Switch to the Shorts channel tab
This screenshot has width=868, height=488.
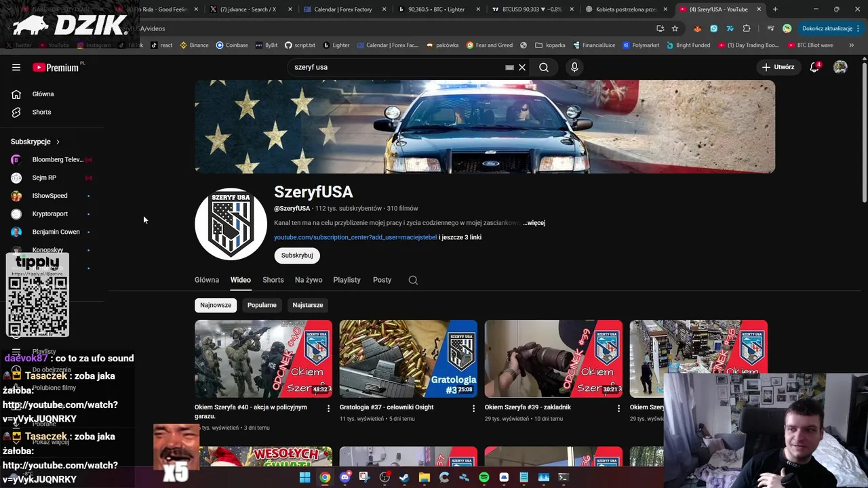pyautogui.click(x=273, y=280)
